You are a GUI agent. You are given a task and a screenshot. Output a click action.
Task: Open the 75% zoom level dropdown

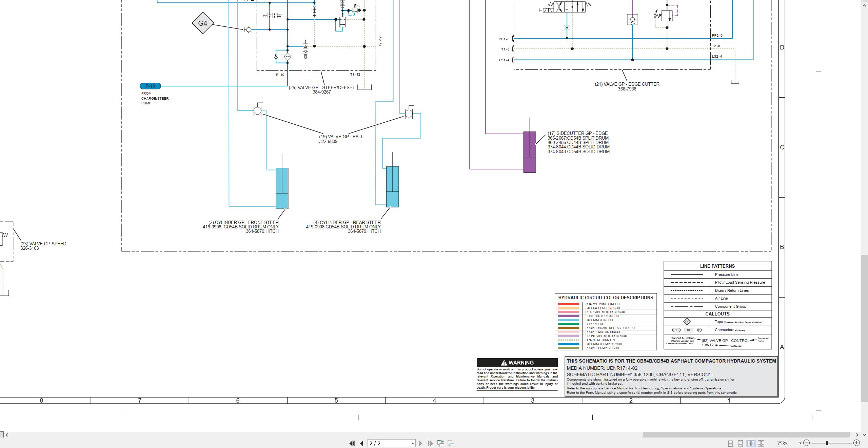coord(800,443)
